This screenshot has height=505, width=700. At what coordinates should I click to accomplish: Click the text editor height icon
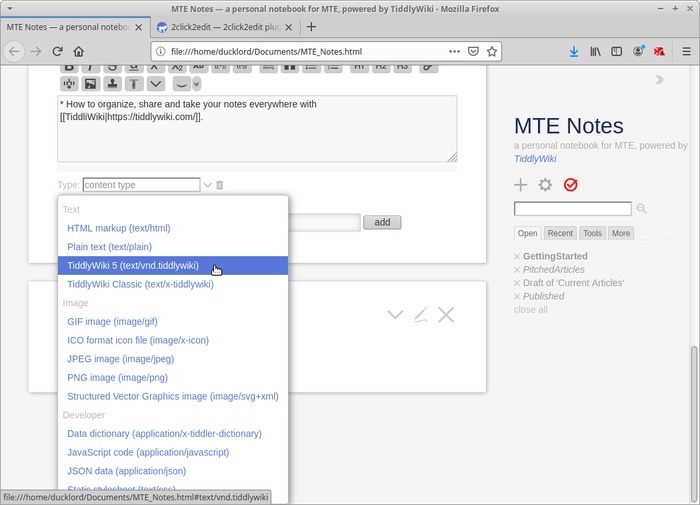pos(133,84)
